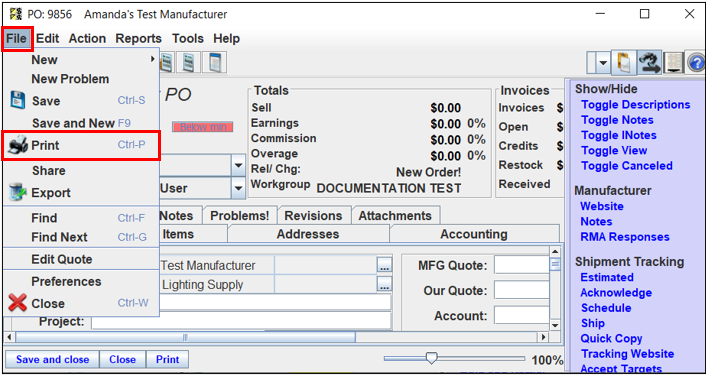
Task: Click the horizontal scrollbar right arrow
Action: tap(544, 337)
